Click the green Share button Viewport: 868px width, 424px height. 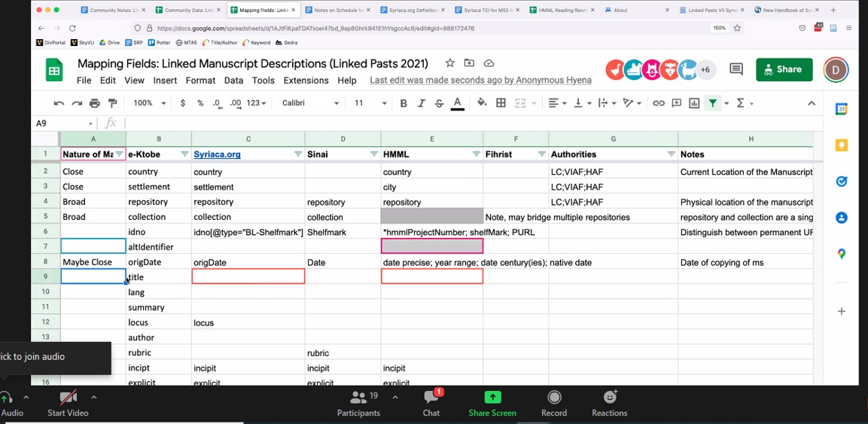coord(784,69)
